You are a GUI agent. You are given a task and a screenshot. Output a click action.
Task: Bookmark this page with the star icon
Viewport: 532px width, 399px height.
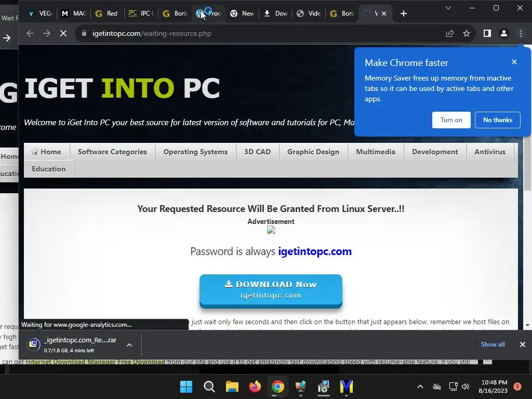point(467,33)
